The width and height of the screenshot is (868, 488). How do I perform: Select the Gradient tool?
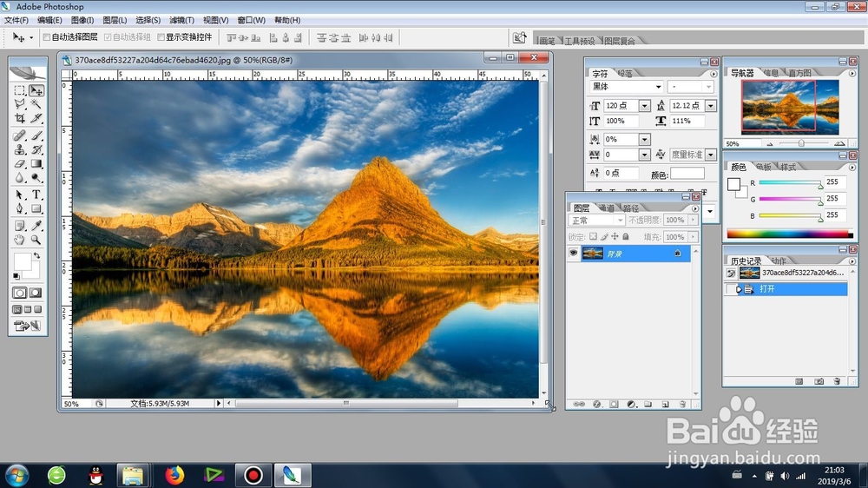(36, 164)
